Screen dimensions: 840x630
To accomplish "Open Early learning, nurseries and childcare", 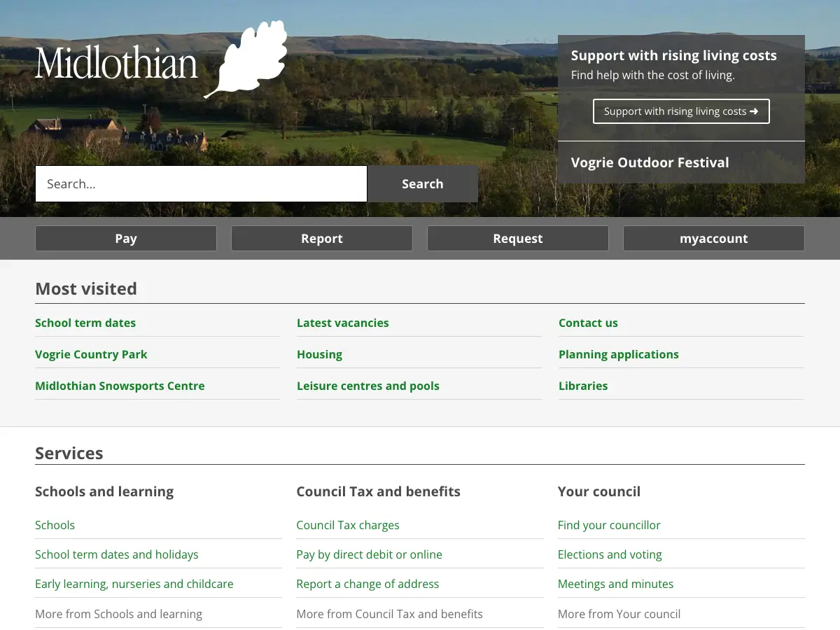I will tap(134, 584).
